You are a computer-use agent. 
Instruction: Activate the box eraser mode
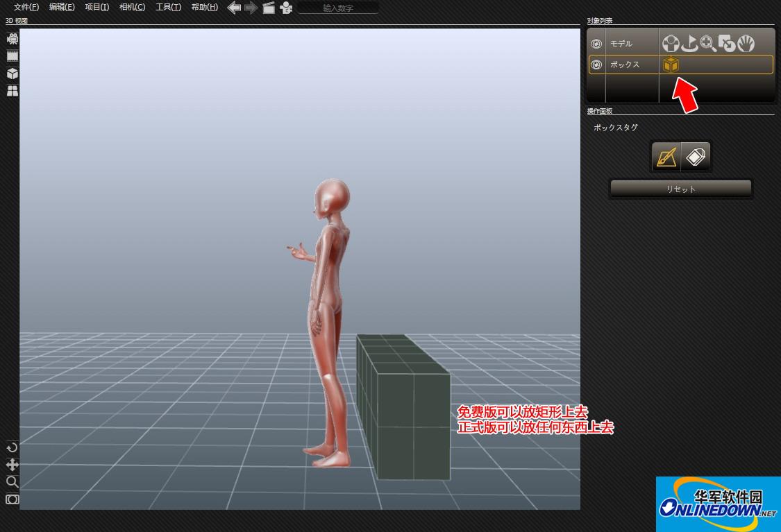696,157
